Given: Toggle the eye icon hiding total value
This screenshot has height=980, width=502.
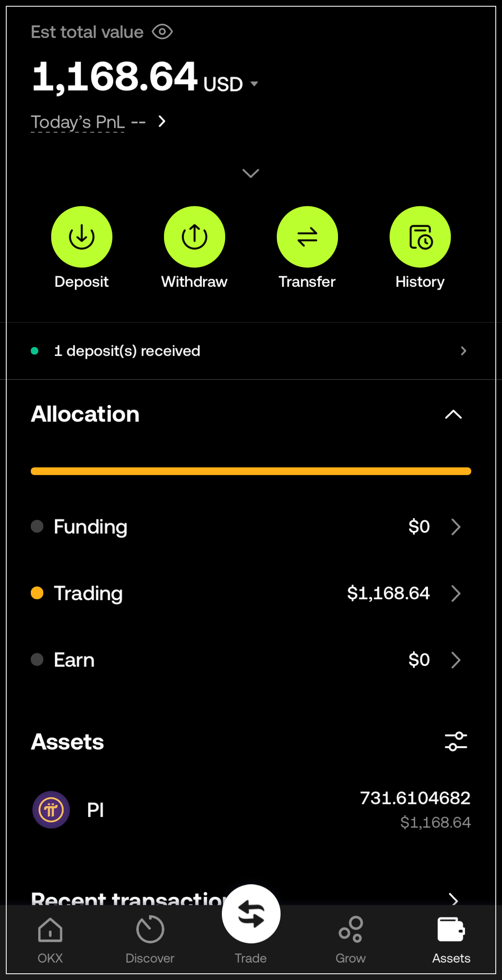Looking at the screenshot, I should (162, 32).
